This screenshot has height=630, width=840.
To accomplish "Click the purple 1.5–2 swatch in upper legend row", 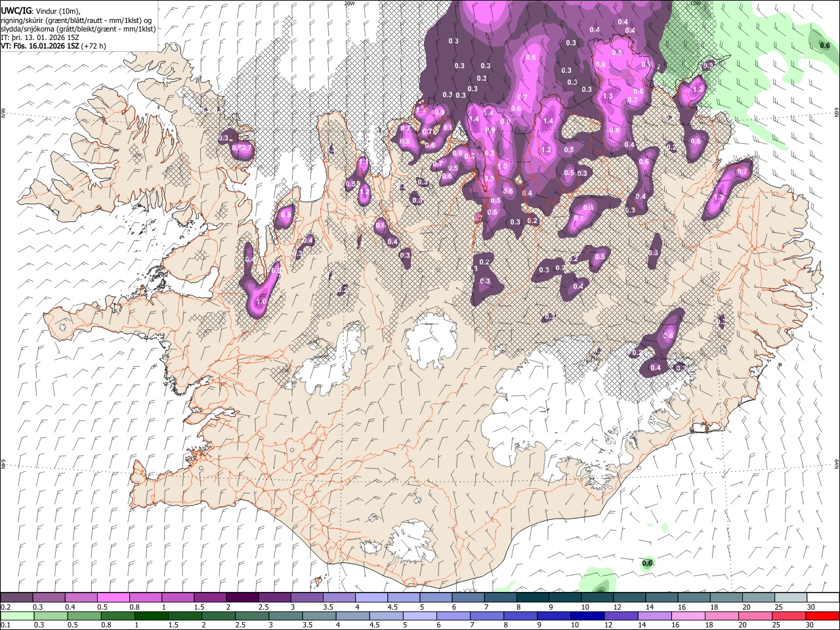I will pos(209,598).
